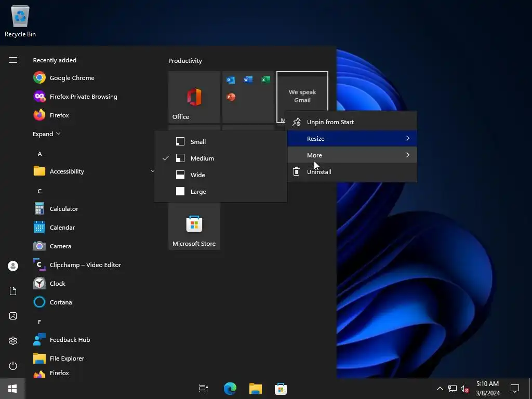532x399 pixels.
Task: Open the PowerPoint icon in tile folder
Action: pos(231,97)
